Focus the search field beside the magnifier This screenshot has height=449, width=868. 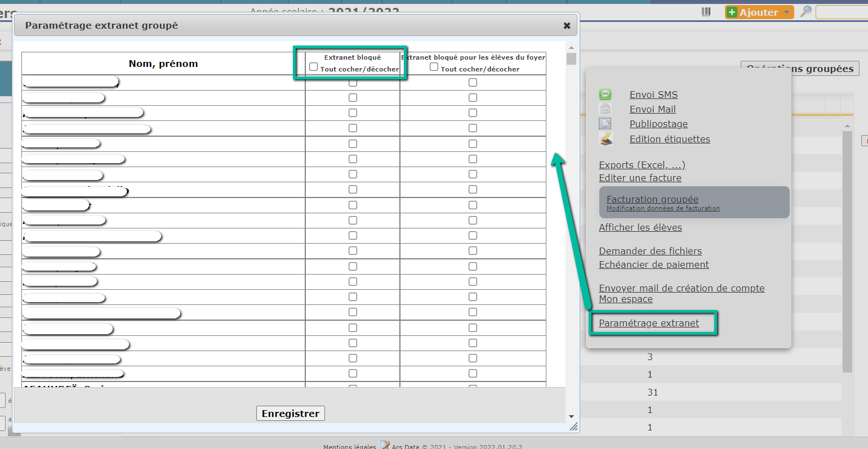tap(842, 12)
